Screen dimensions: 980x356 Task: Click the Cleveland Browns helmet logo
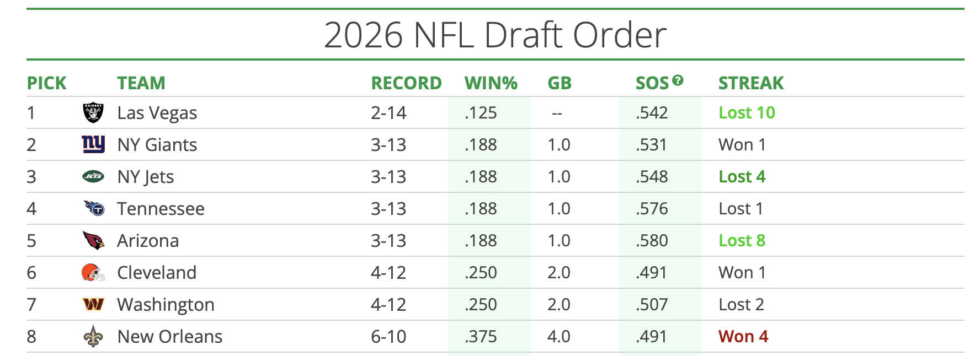[93, 272]
